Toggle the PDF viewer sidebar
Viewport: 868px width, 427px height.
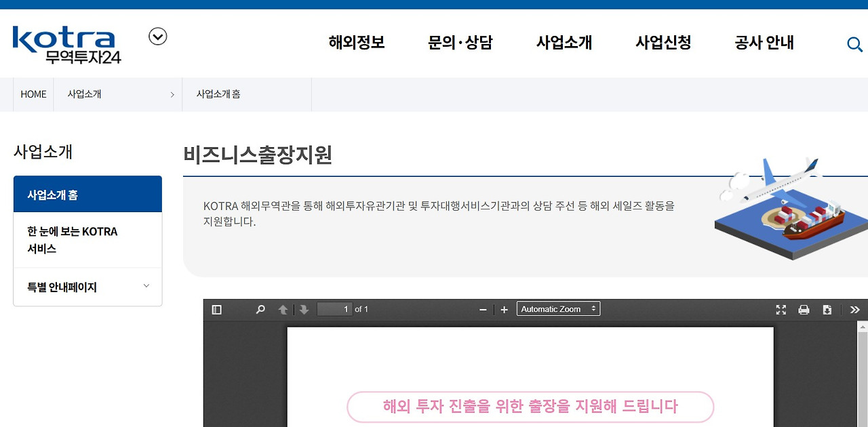pyautogui.click(x=217, y=310)
